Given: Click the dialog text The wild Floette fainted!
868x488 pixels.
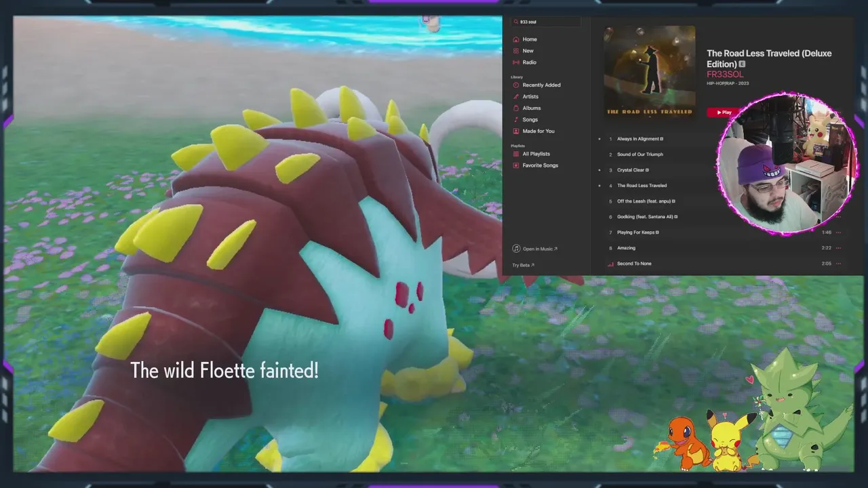Looking at the screenshot, I should 224,371.
